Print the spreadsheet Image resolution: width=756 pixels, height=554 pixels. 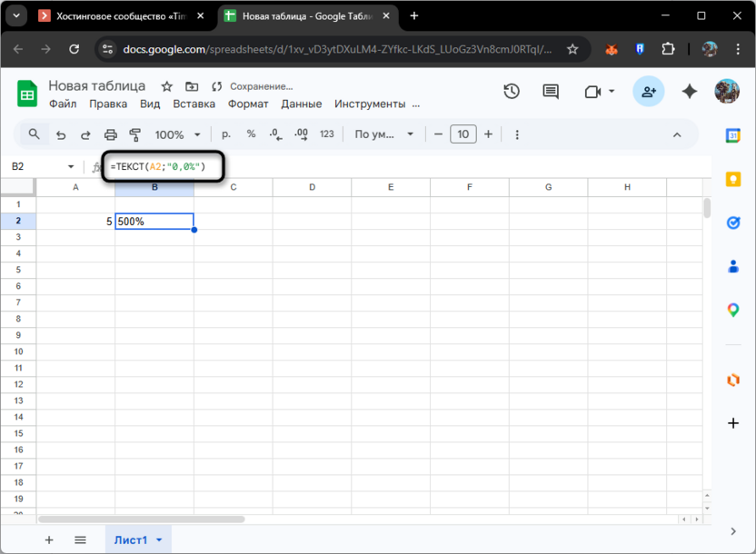pos(111,135)
